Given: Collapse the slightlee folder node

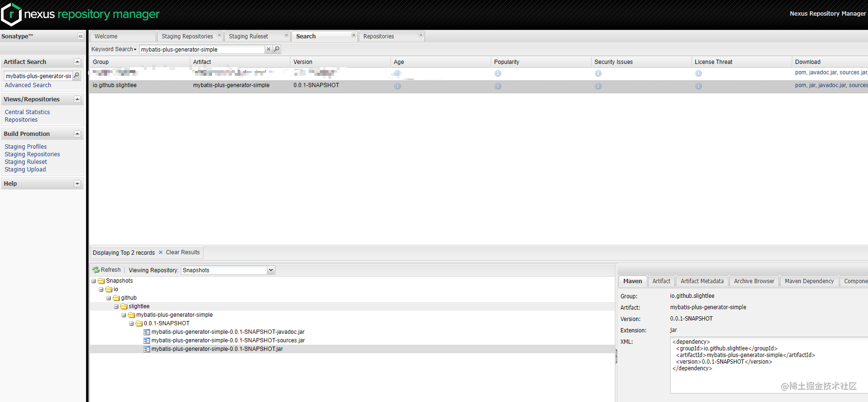Looking at the screenshot, I should tap(116, 307).
